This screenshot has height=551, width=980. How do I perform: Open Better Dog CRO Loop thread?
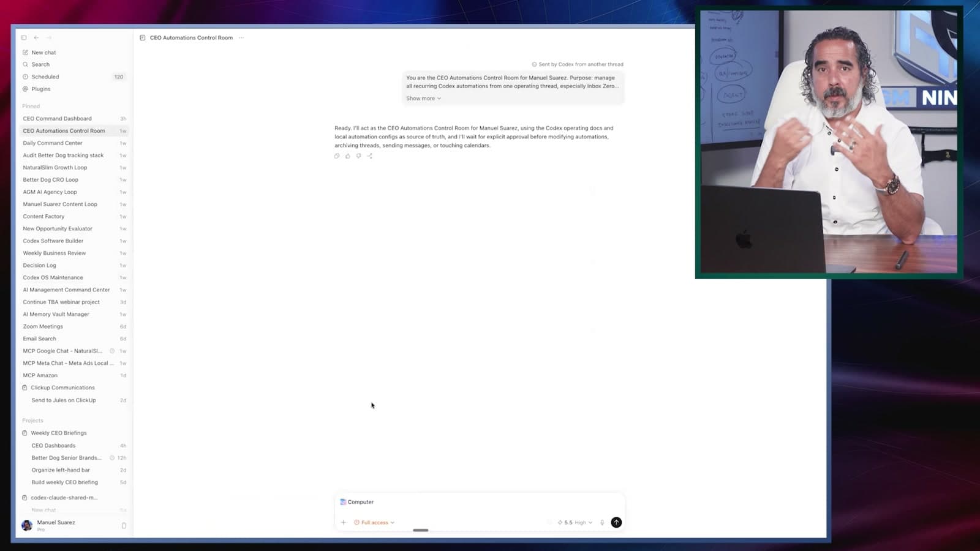73,180
